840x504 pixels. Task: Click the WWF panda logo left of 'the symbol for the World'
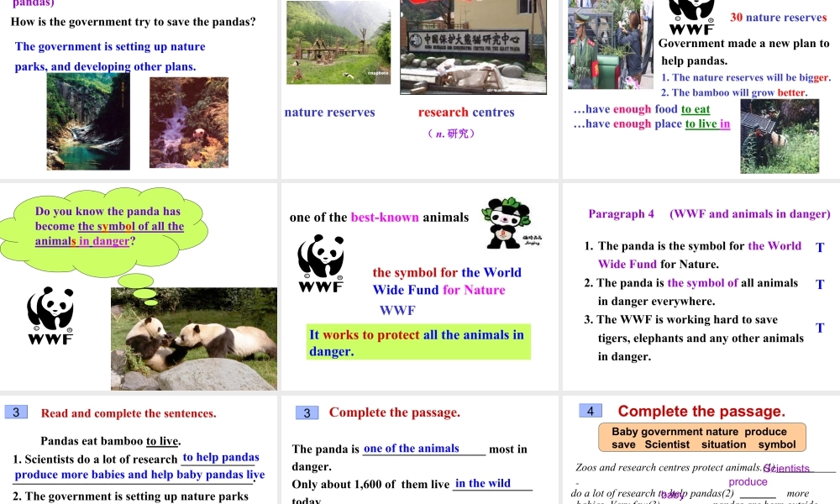coord(321,263)
